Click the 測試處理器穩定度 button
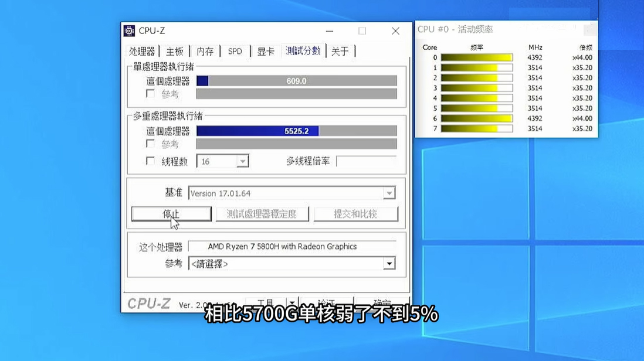Screen dimensions: 644x361 tap(262, 214)
